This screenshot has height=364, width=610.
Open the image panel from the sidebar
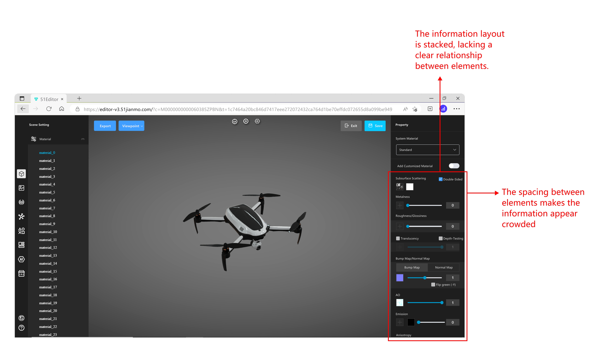click(21, 188)
